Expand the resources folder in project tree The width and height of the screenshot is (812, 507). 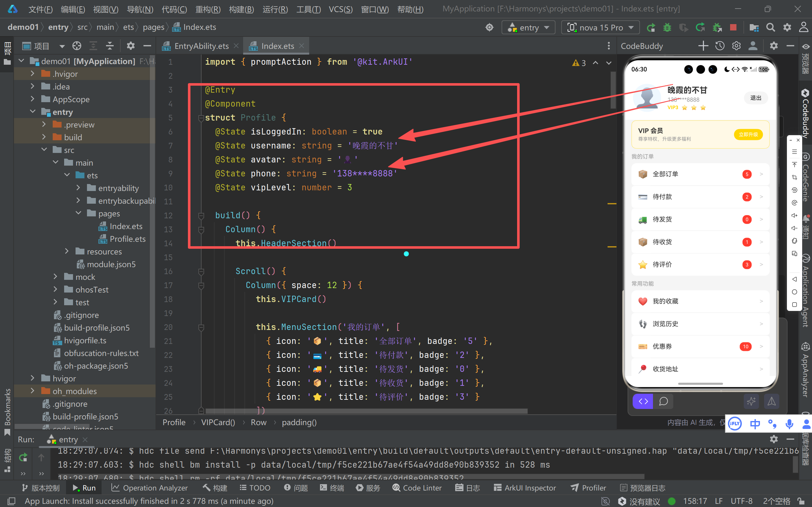(67, 252)
